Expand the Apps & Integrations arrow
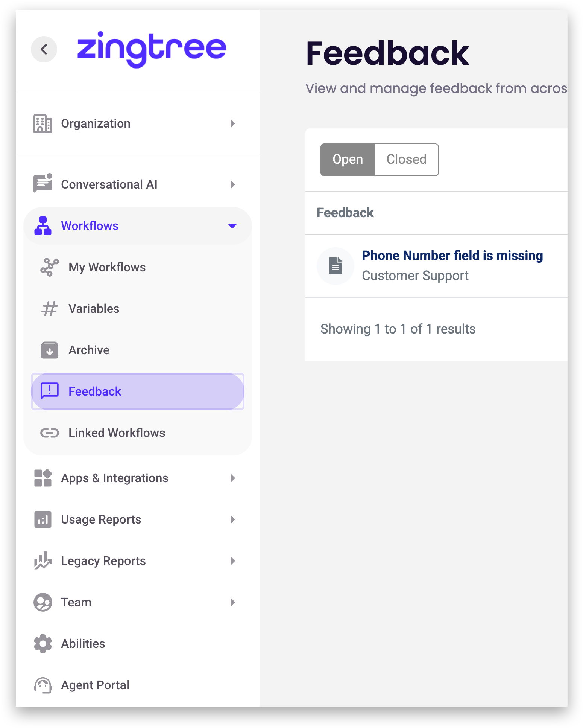The image size is (583, 728). [232, 478]
